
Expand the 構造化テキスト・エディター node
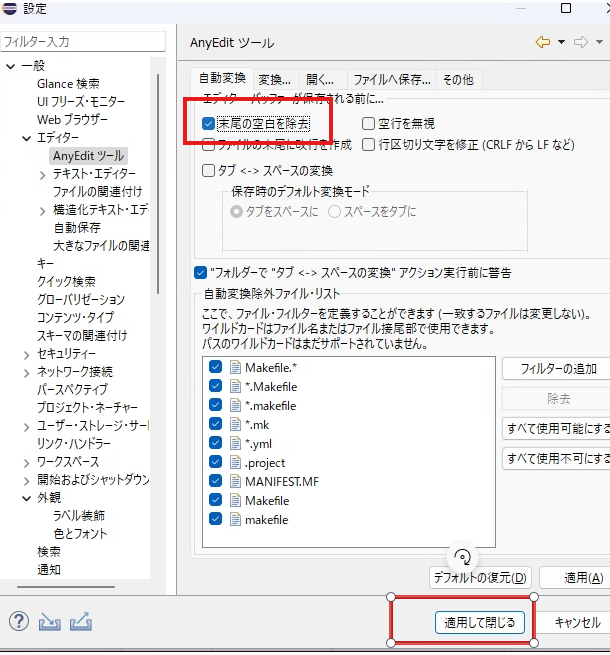[42, 211]
